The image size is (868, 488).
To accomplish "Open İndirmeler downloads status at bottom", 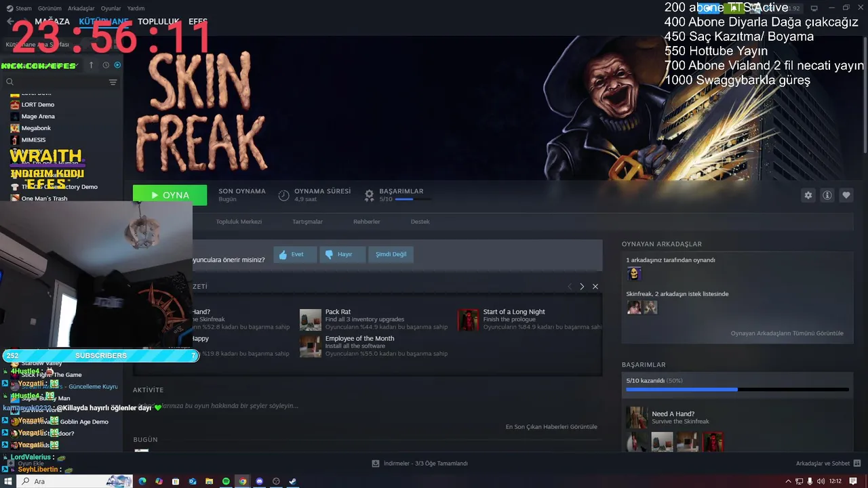I will [x=420, y=464].
